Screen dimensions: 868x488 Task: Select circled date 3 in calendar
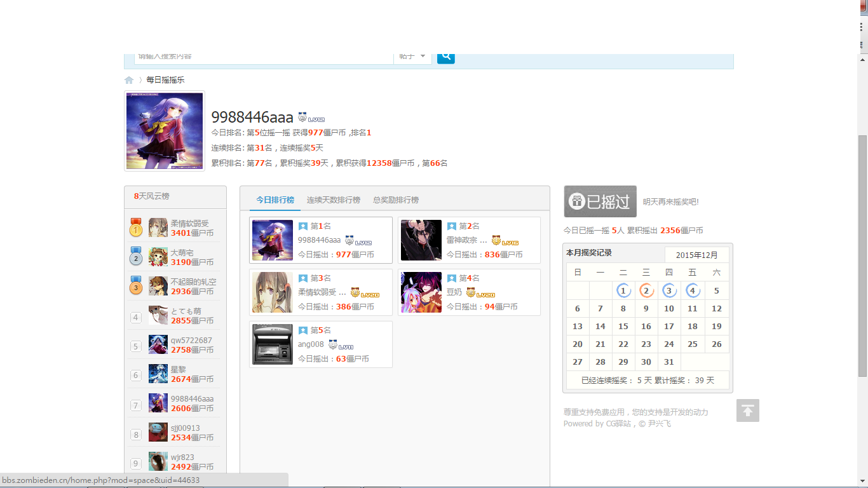669,291
